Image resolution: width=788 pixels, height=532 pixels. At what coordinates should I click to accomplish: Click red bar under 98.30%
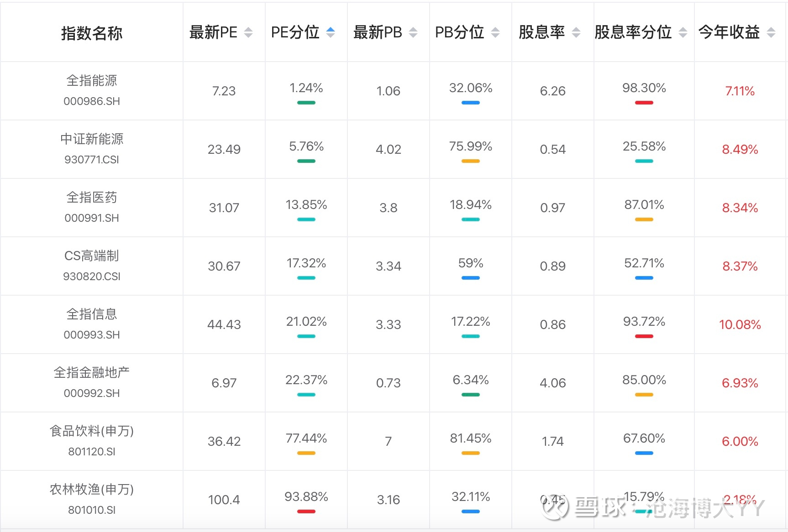click(x=644, y=103)
